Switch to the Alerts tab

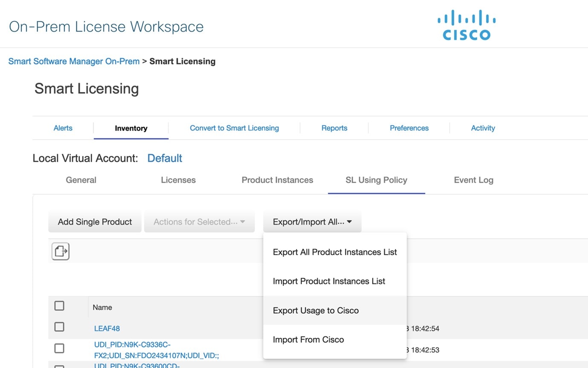[63, 128]
